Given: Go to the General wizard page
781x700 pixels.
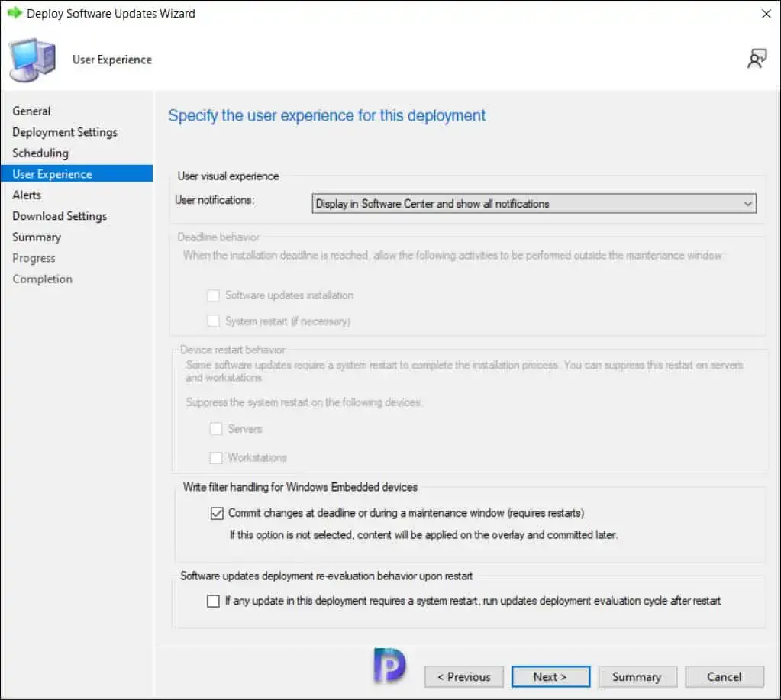Looking at the screenshot, I should point(31,111).
